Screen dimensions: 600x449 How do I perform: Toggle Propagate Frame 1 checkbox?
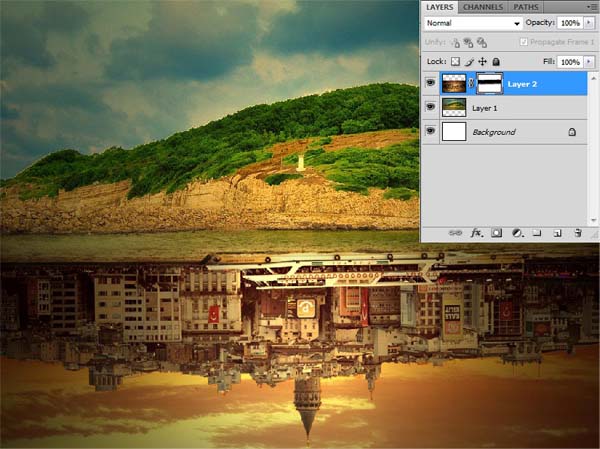point(523,42)
